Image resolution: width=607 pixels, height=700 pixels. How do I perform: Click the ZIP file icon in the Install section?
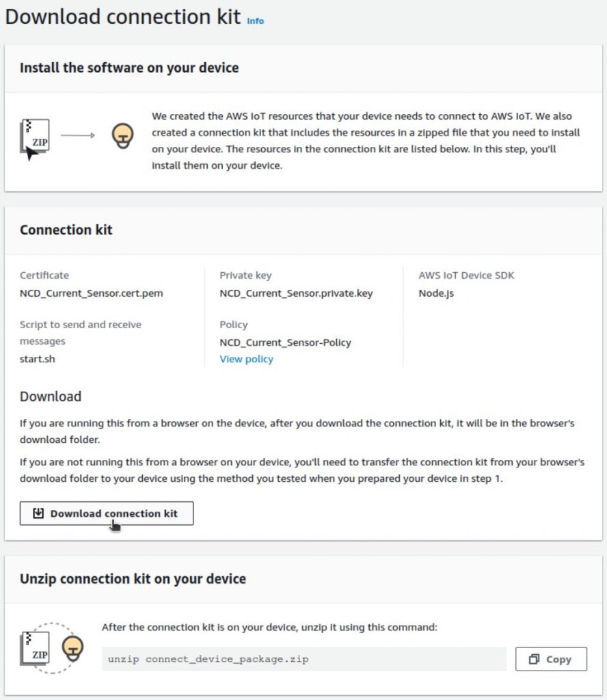coord(35,139)
